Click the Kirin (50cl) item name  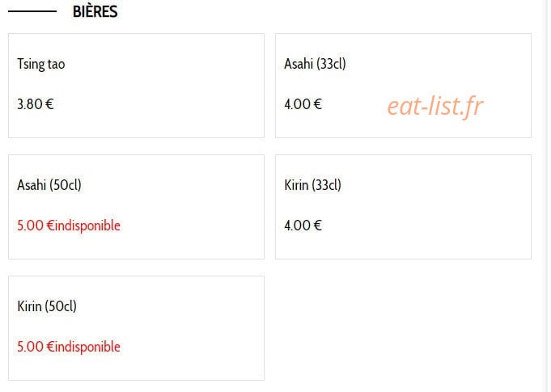pyautogui.click(x=47, y=306)
